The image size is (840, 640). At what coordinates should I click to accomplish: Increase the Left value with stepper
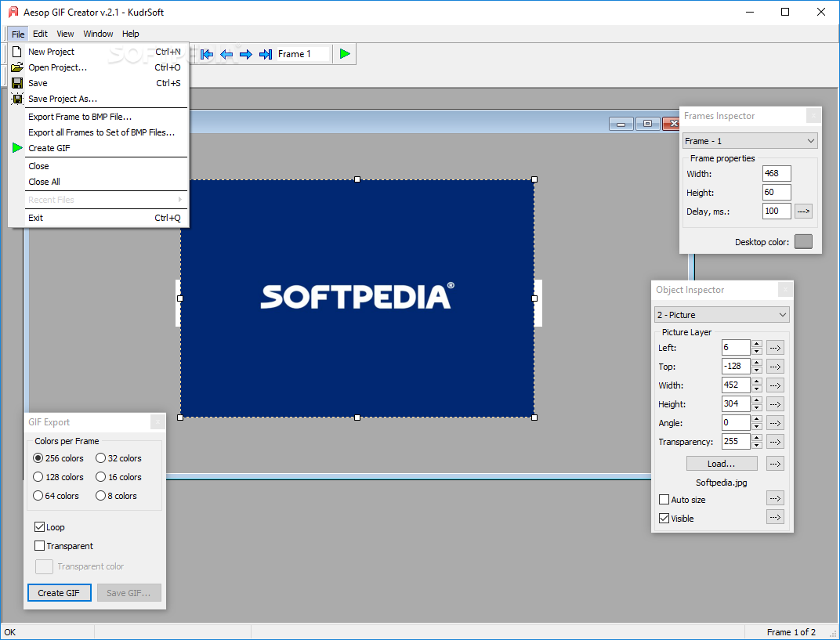click(756, 344)
